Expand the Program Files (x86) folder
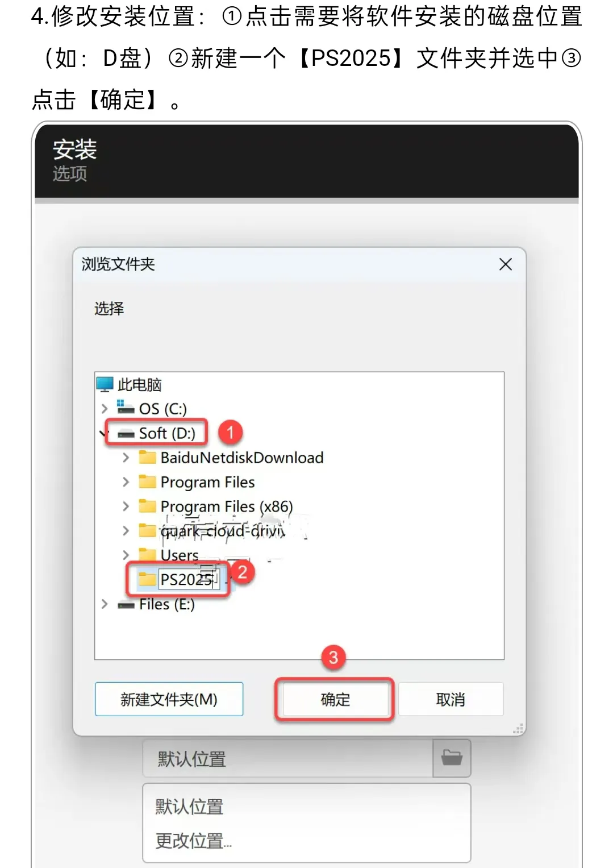Screen dimensions: 613x868 (x=126, y=506)
